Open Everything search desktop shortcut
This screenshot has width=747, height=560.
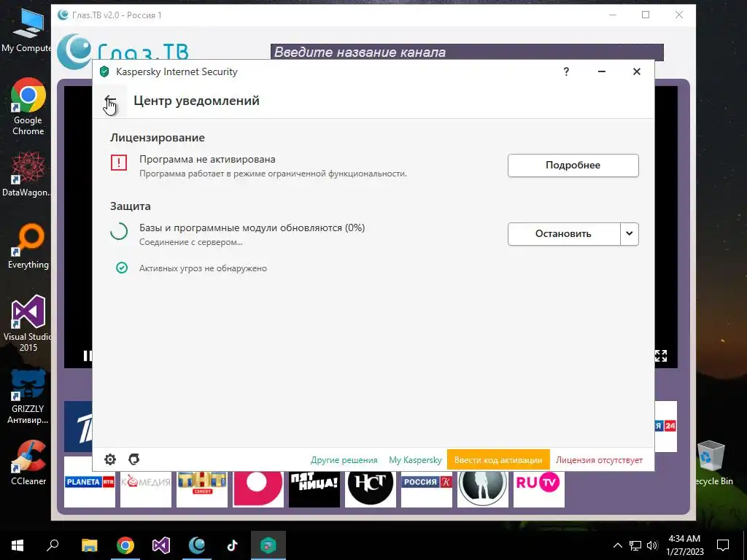pos(28,246)
